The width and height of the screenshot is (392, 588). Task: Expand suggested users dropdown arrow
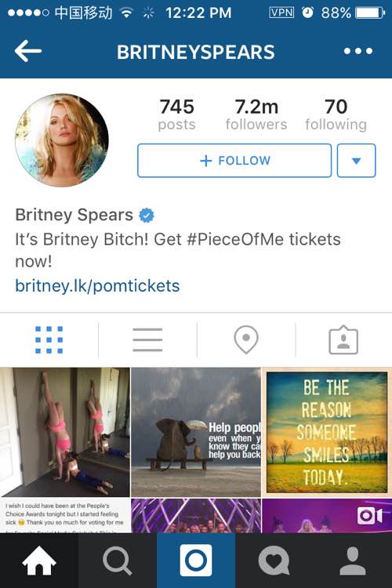357,161
